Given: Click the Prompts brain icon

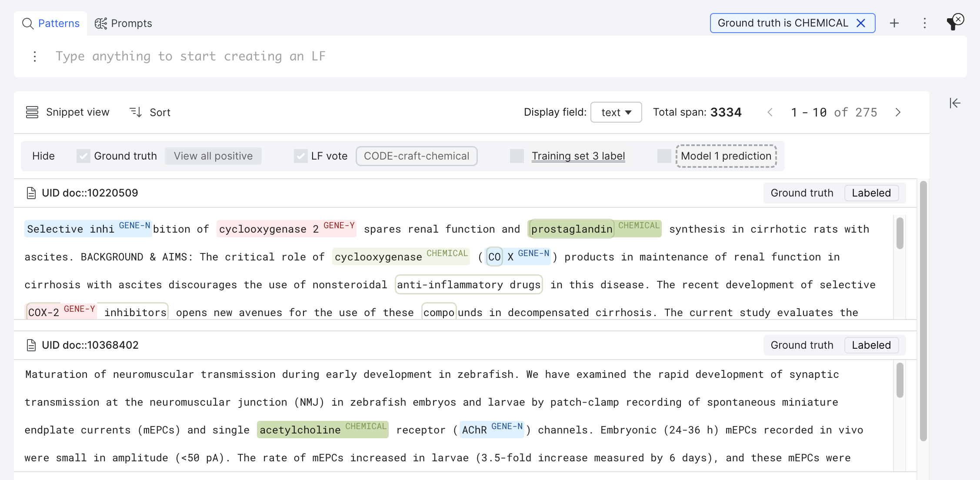Looking at the screenshot, I should point(101,23).
